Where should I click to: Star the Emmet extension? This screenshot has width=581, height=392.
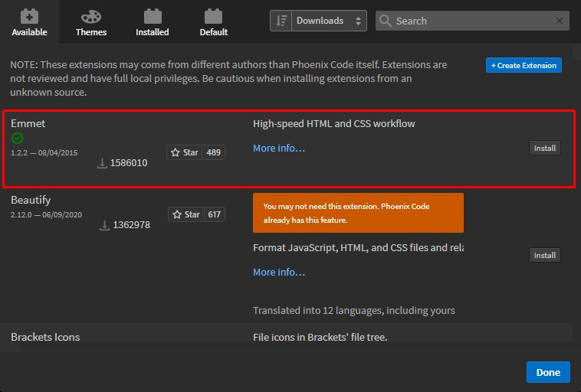point(184,152)
